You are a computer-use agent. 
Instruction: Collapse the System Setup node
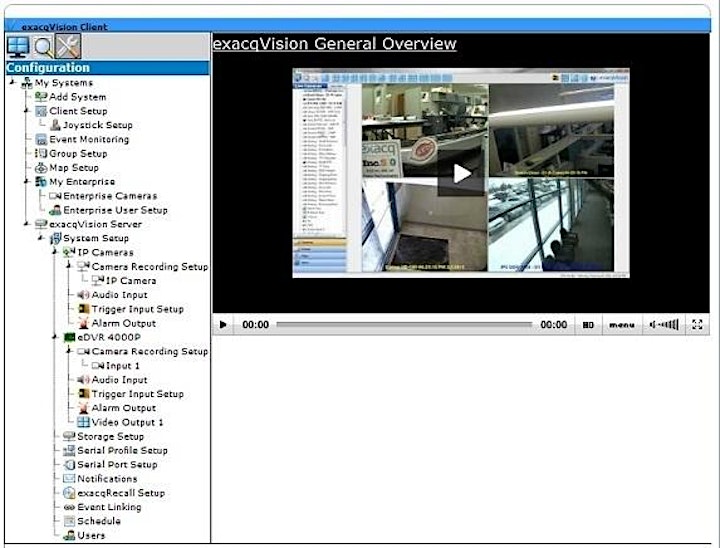coord(41,238)
